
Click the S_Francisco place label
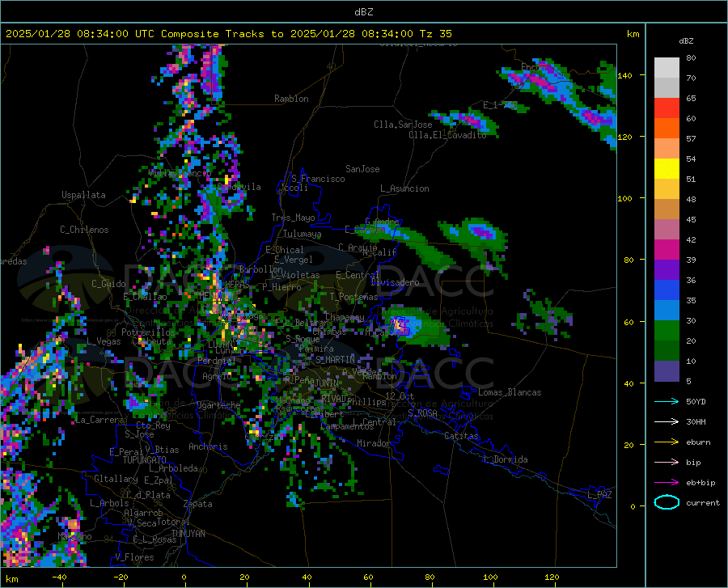[318, 179]
